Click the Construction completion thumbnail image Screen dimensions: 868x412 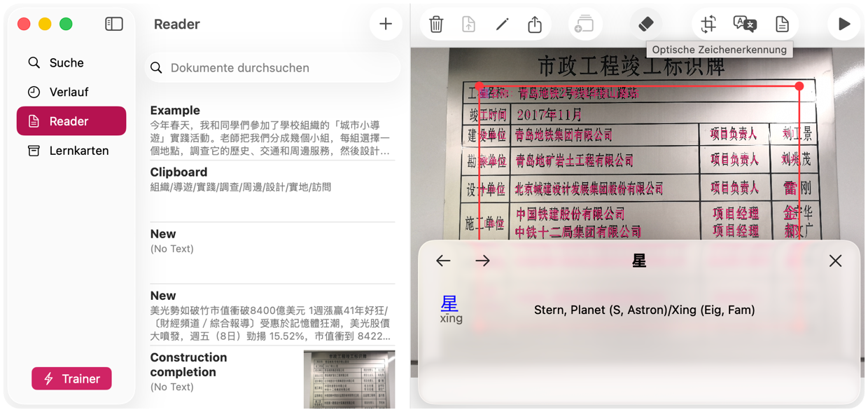(x=349, y=379)
